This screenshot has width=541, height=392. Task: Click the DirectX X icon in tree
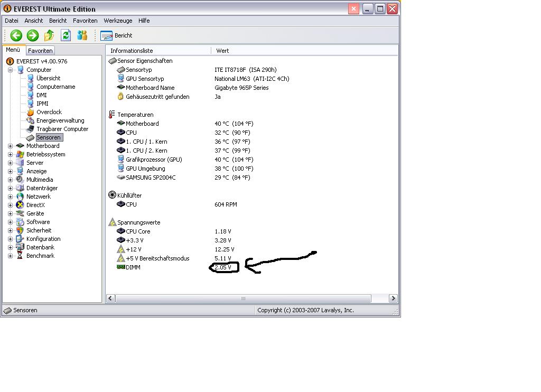click(x=20, y=205)
